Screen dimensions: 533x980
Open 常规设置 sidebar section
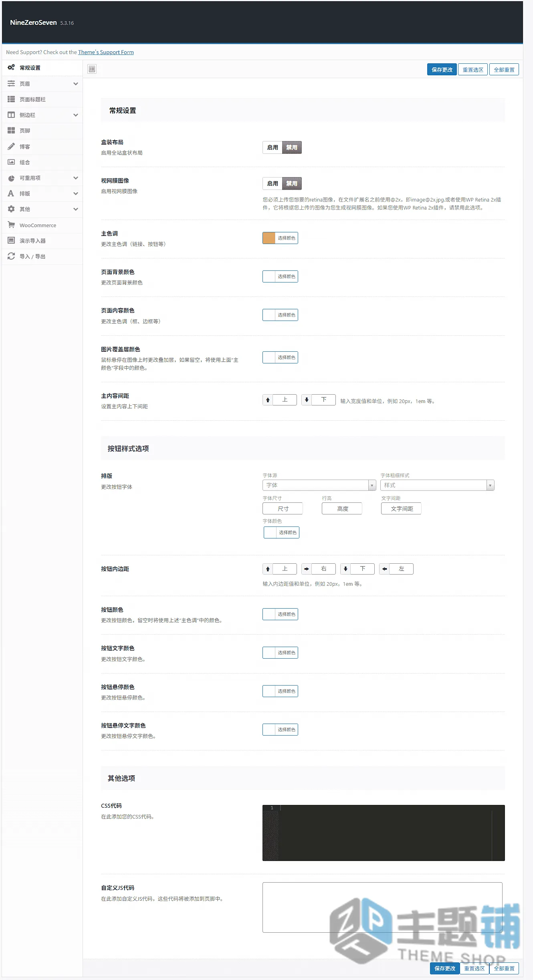42,68
